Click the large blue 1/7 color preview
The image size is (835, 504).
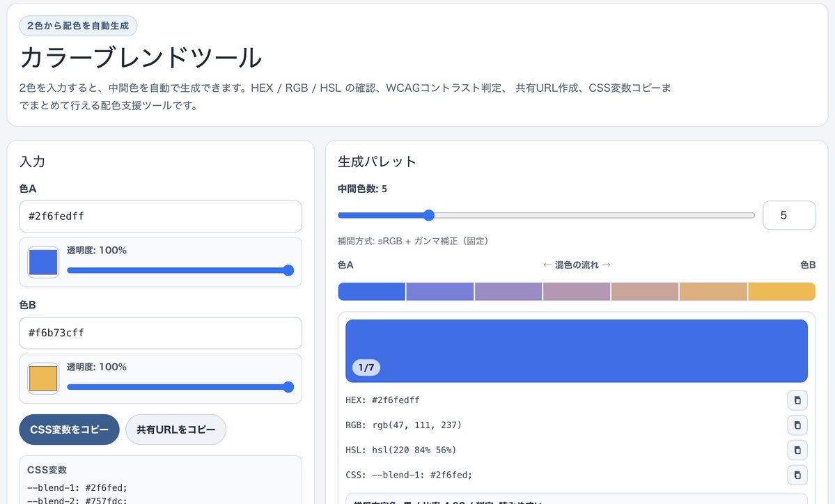577,351
